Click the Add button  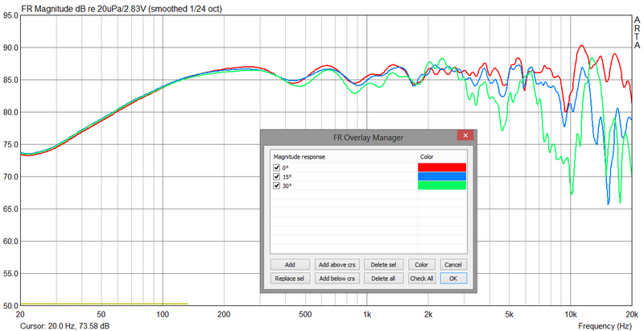[x=289, y=264]
